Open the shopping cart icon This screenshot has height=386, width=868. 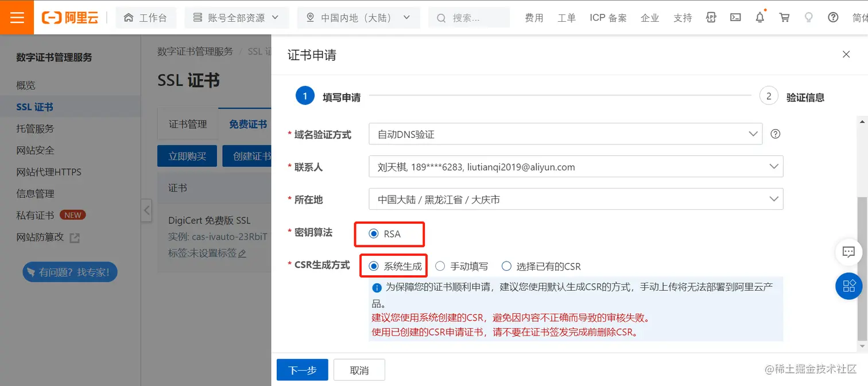[784, 18]
